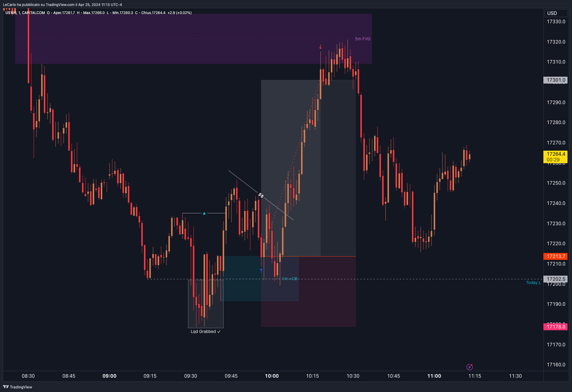Click the 10:30 time axis label
The width and height of the screenshot is (572, 392).
pos(353,376)
